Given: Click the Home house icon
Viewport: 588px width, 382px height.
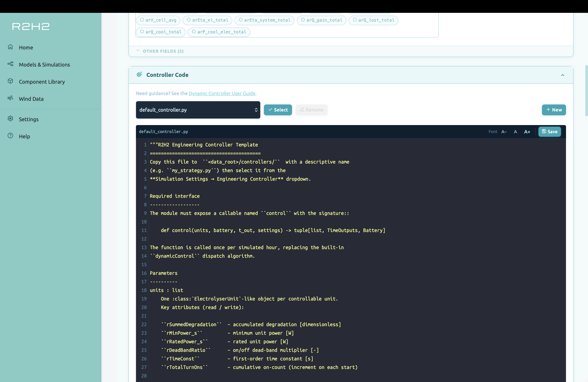Looking at the screenshot, I should pos(10,47).
